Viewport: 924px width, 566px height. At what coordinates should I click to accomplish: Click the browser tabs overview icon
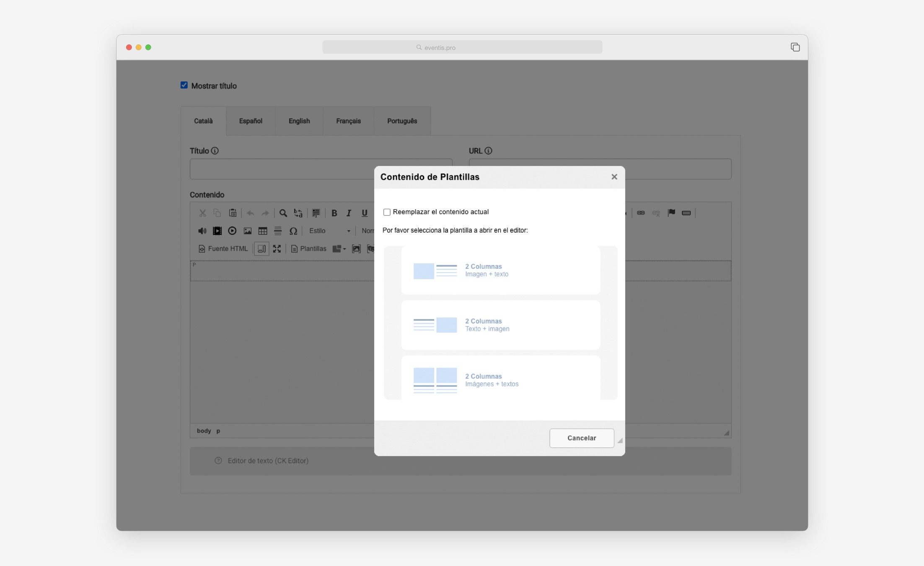(x=795, y=47)
